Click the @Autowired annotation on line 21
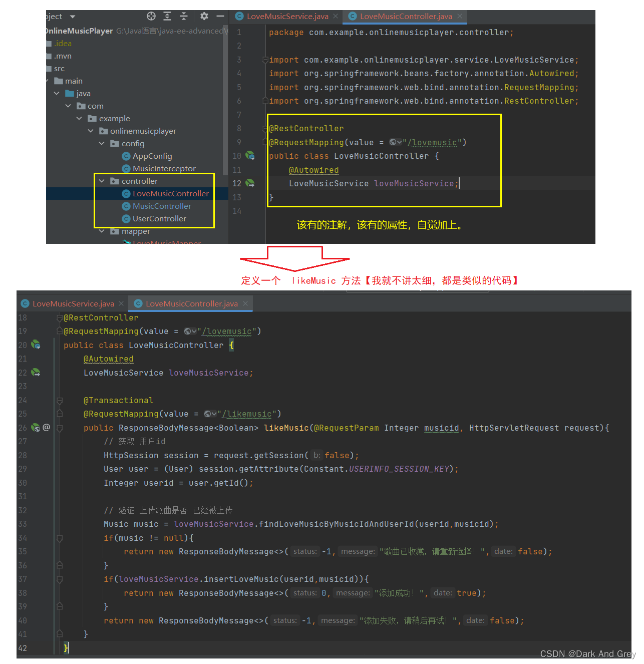644x664 pixels. point(109,359)
